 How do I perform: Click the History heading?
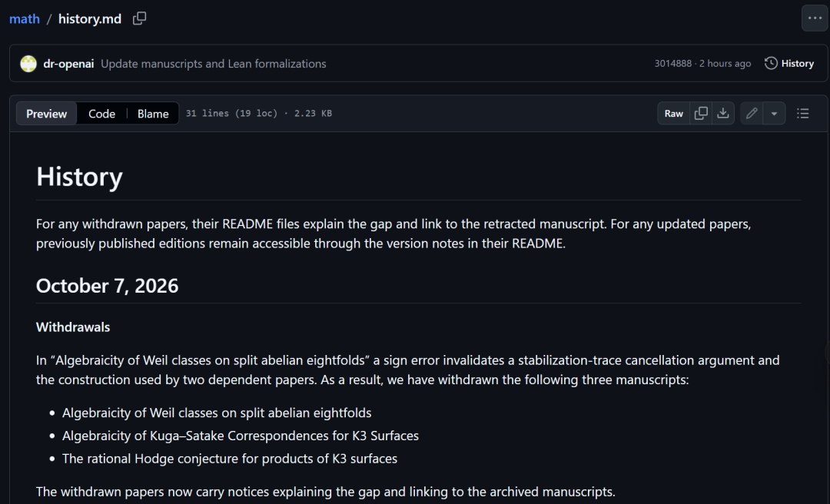tap(79, 176)
